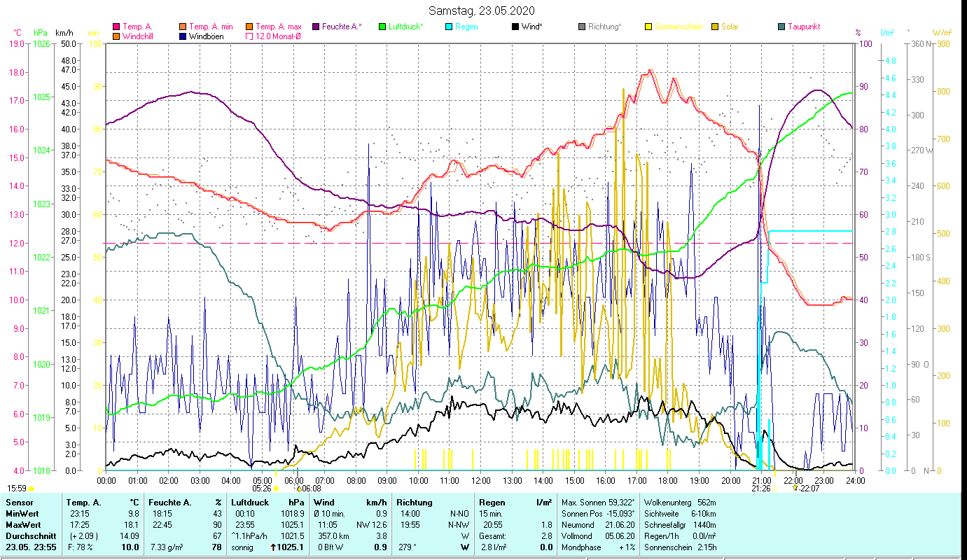Screen dimensions: 967x560
Task: Click the °C axis unit label
Action: 18,32
